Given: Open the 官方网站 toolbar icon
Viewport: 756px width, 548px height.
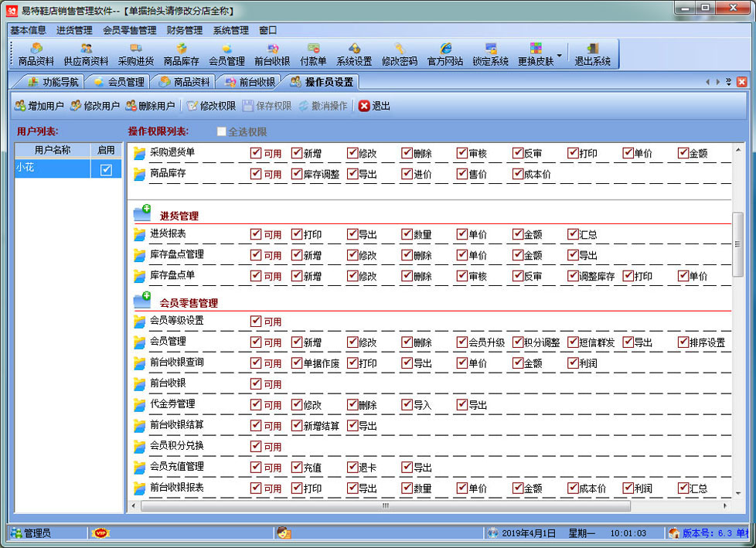Looking at the screenshot, I should point(445,54).
